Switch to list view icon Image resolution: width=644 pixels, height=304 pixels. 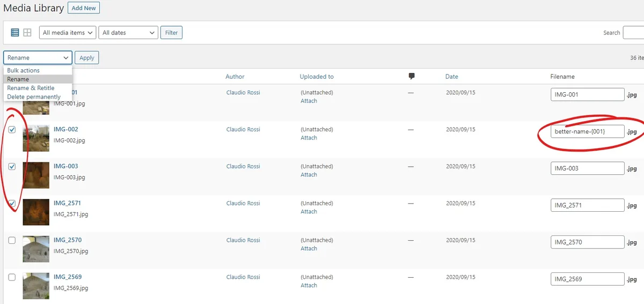[x=15, y=33]
